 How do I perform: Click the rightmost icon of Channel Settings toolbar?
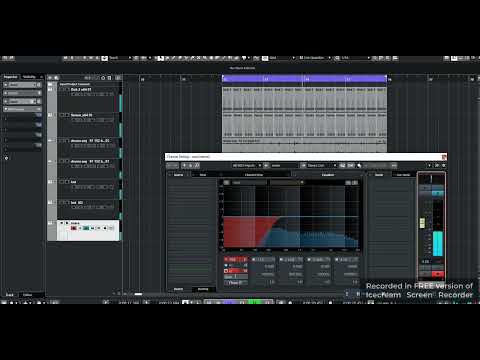tap(444, 165)
